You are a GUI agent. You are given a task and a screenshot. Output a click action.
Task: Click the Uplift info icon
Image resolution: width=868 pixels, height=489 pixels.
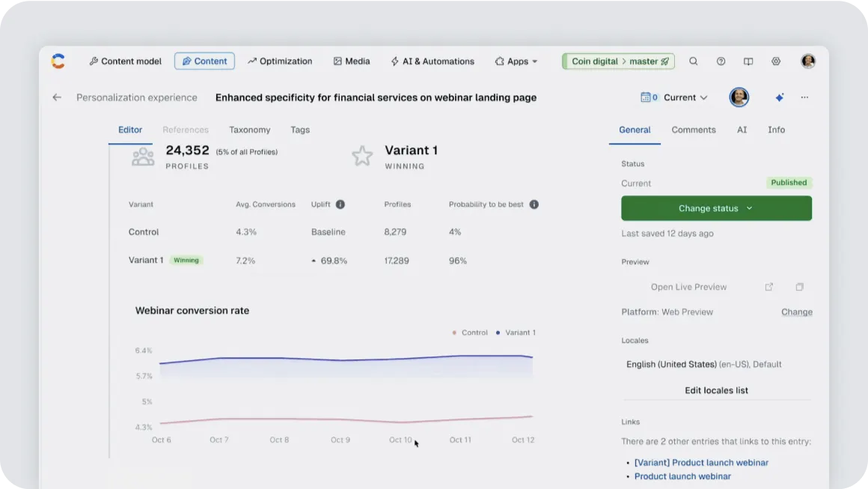pos(340,204)
